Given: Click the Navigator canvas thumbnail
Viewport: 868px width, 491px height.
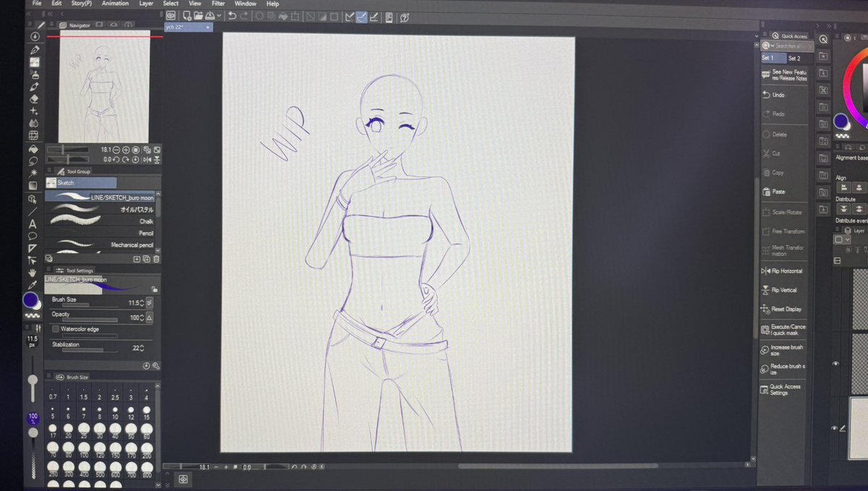Looking at the screenshot, I should tap(103, 87).
